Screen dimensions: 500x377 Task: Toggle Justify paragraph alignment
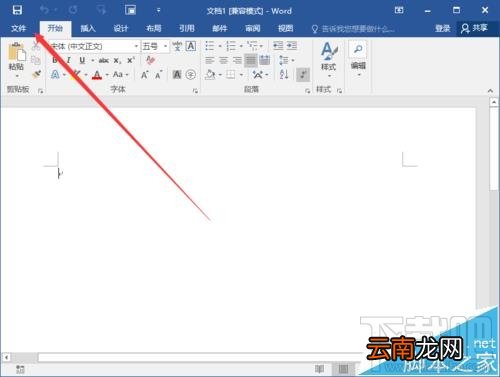click(251, 60)
